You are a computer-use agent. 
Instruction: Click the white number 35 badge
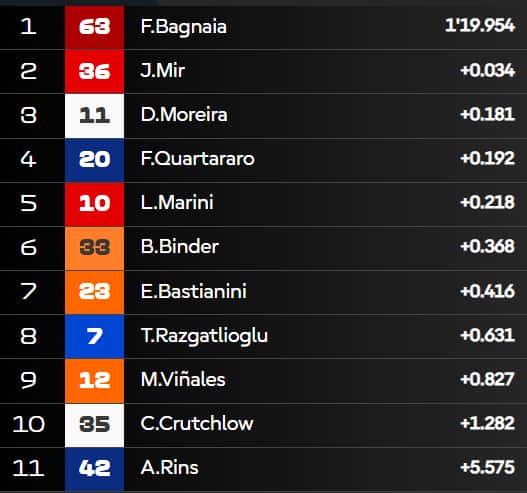(x=94, y=424)
